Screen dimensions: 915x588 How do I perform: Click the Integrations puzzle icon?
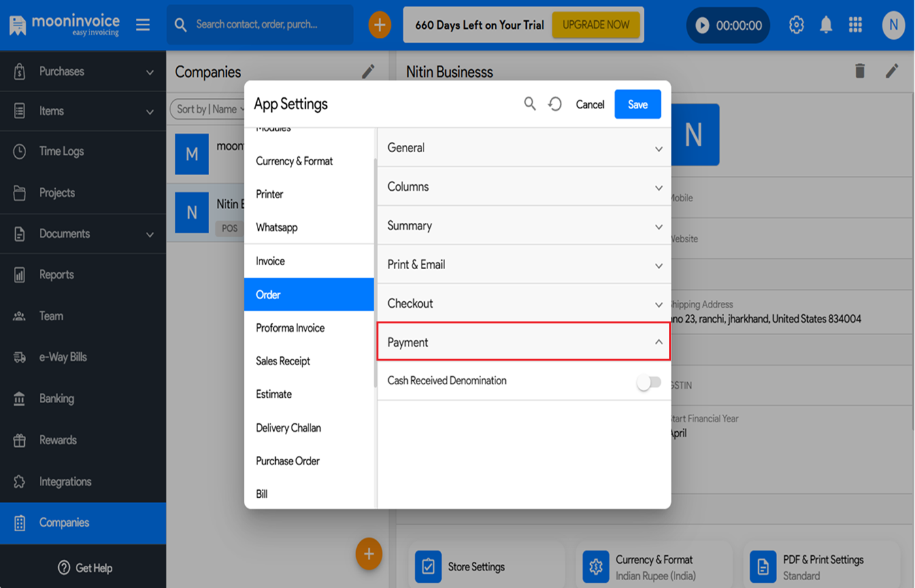20,482
